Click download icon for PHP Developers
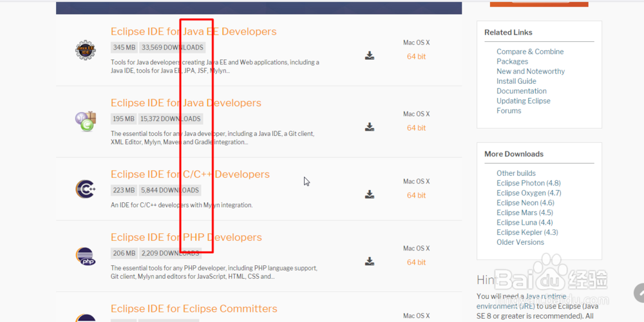Viewport: 644px width, 322px height. 370,261
